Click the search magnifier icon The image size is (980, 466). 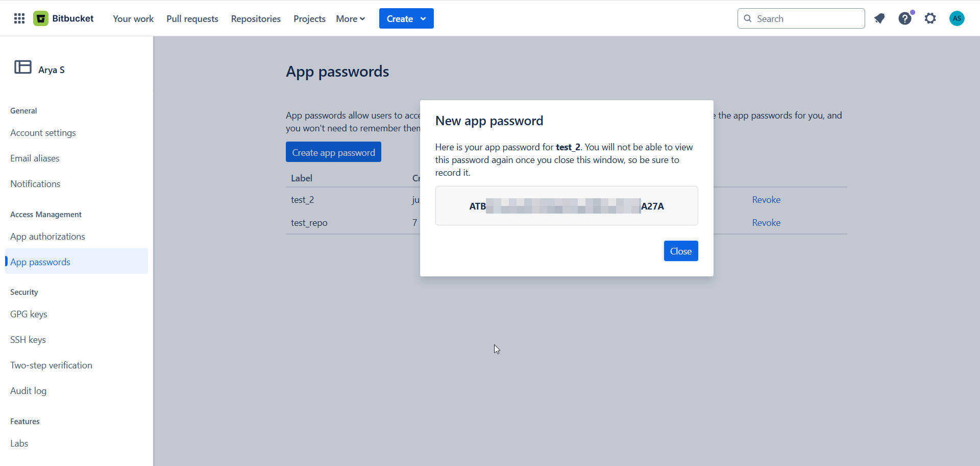point(748,18)
